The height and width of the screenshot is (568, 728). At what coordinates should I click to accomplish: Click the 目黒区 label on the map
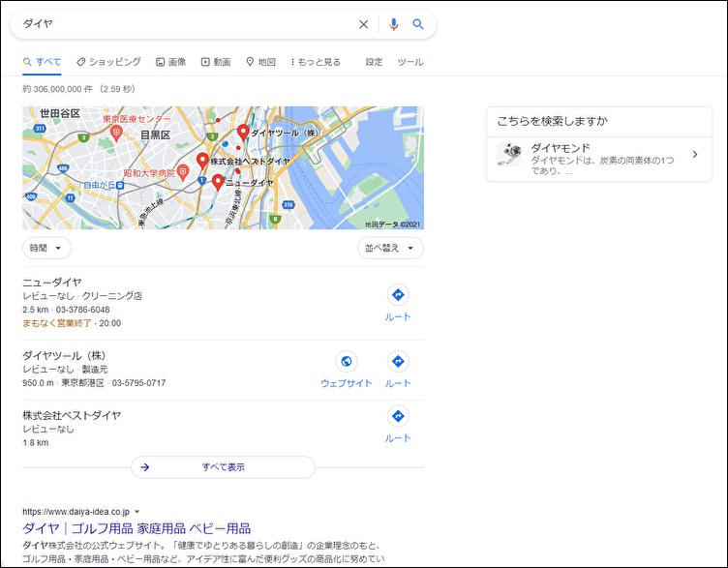tap(155, 135)
